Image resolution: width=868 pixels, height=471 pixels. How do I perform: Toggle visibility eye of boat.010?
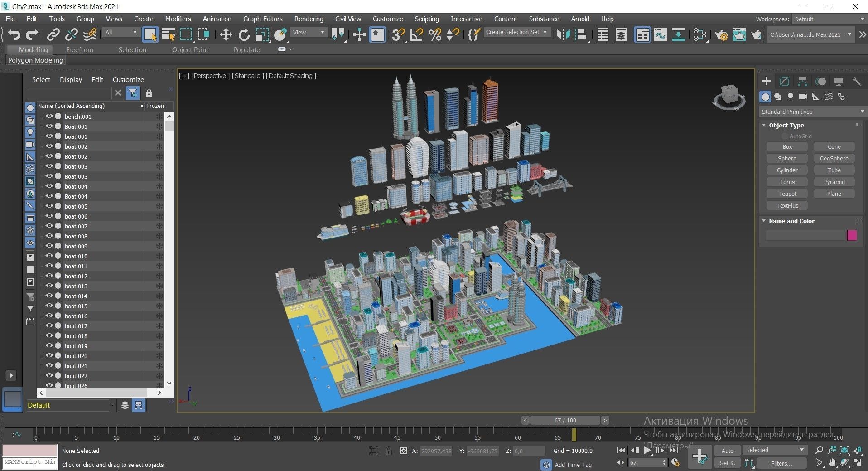click(x=49, y=256)
